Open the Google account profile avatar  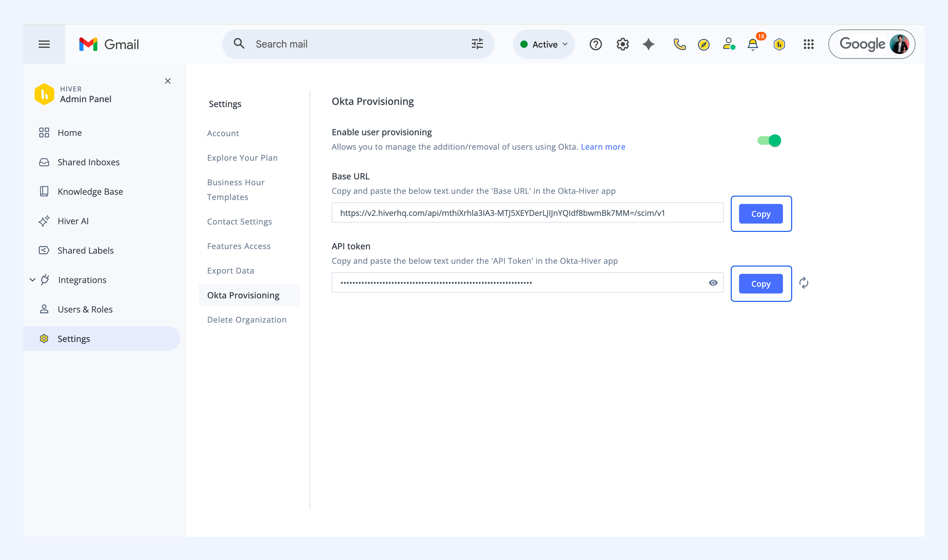pos(900,44)
